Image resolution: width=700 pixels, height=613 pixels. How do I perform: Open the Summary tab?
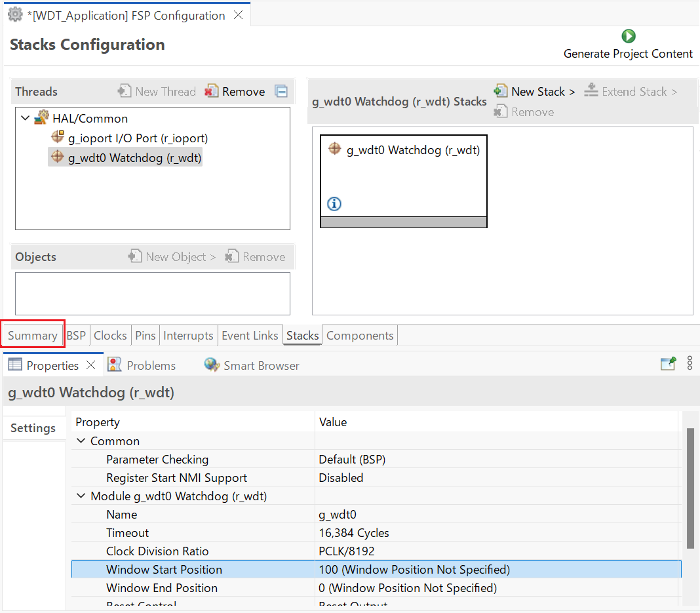click(x=33, y=335)
